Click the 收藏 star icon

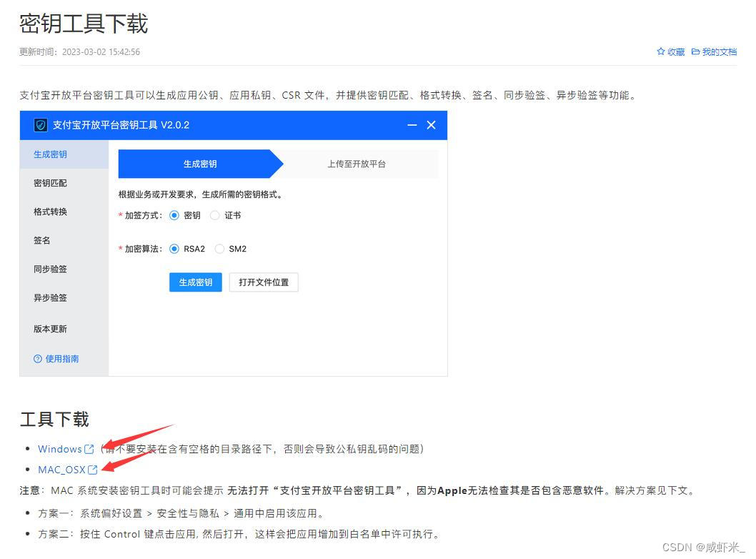661,51
